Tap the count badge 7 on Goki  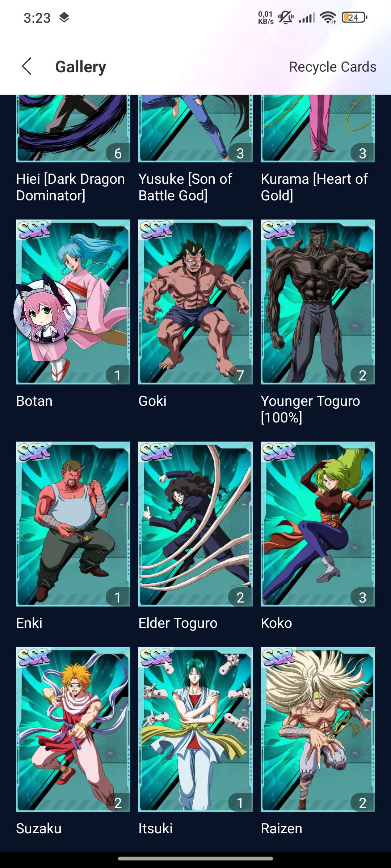tap(240, 375)
